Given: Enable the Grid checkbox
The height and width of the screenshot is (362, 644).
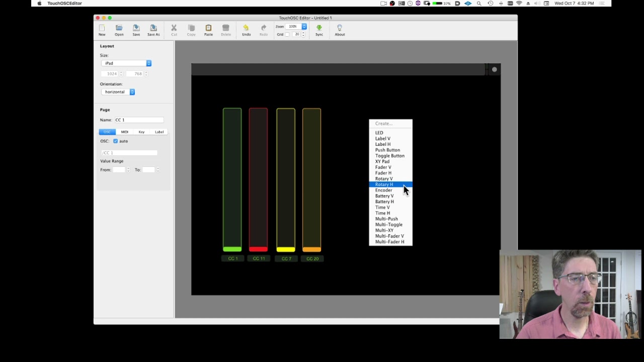Looking at the screenshot, I should point(288,34).
